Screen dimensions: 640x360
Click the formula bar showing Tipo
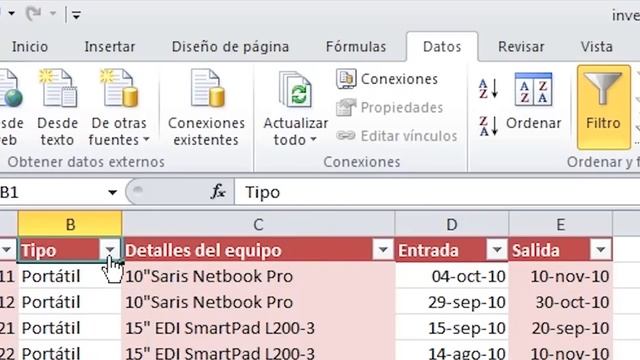pos(437,192)
